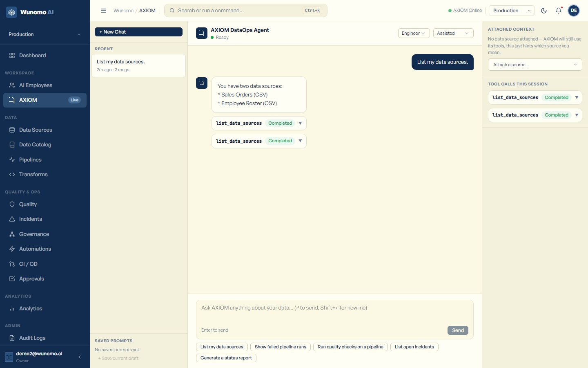The image size is (588, 368).
Task: Open recent chat 'List my data sources.'
Action: click(138, 65)
